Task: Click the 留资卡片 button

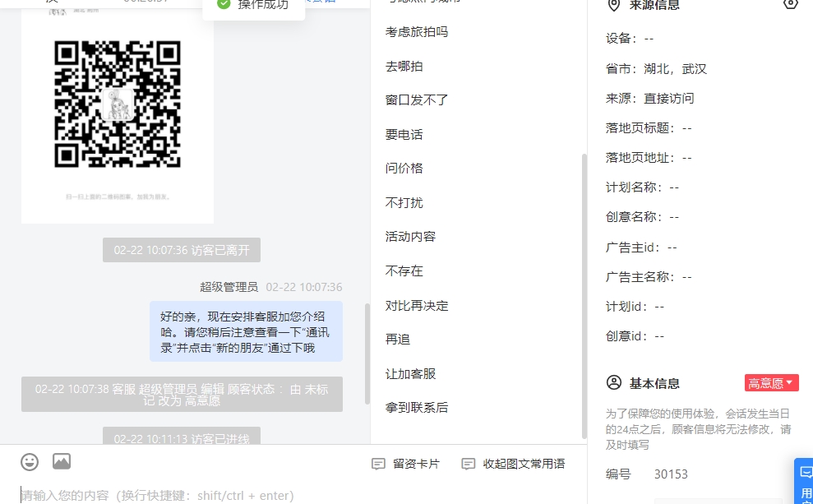Action: click(x=406, y=464)
